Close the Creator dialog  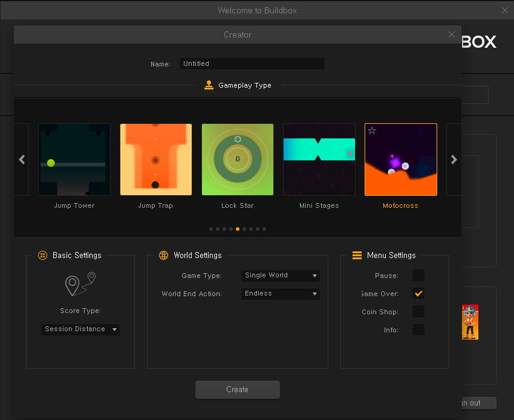[x=451, y=34]
